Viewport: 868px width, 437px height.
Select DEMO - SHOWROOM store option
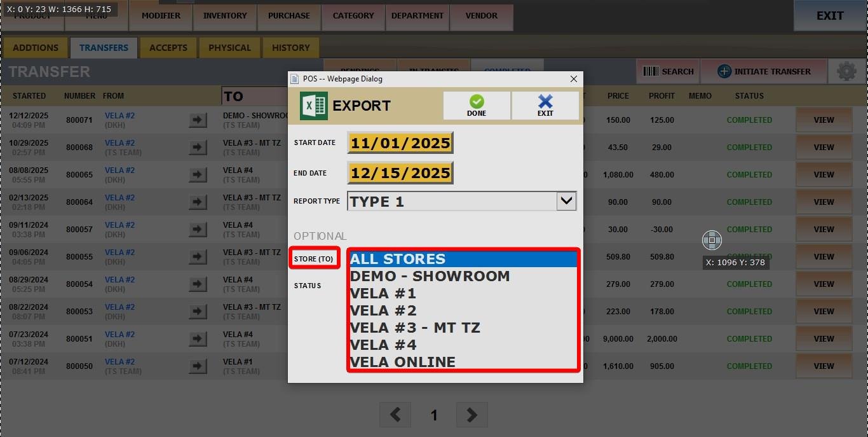[430, 276]
